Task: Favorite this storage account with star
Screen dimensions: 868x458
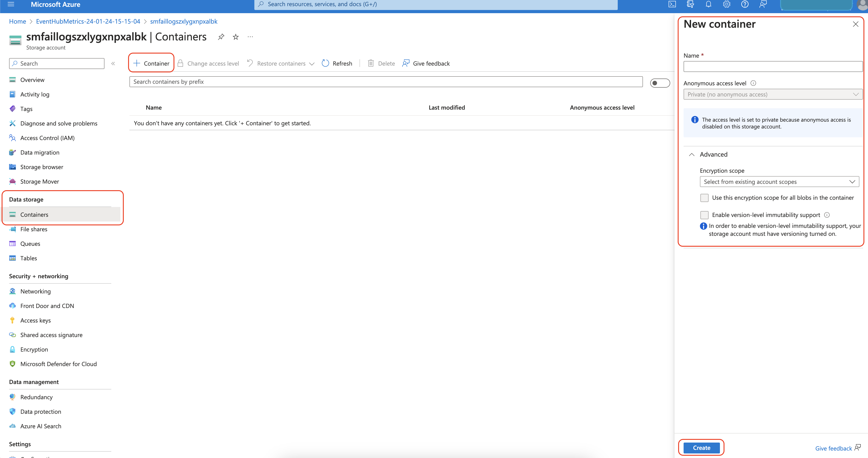Action: 236,37
